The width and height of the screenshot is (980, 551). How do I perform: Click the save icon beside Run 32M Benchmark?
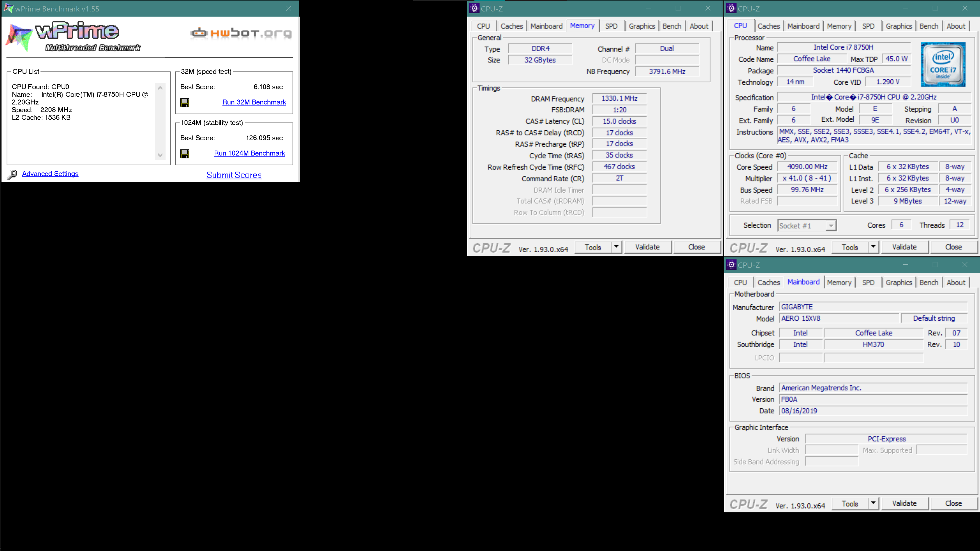click(185, 103)
